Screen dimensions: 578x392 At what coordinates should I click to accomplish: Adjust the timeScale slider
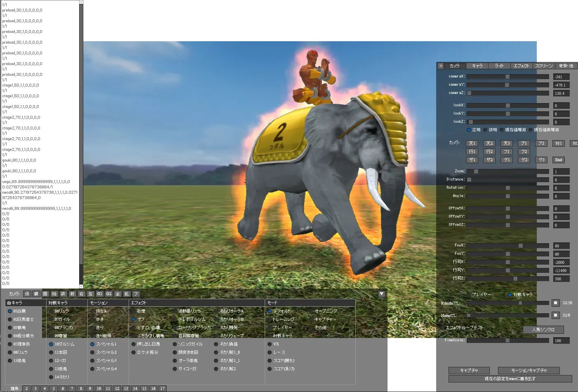coord(508,340)
